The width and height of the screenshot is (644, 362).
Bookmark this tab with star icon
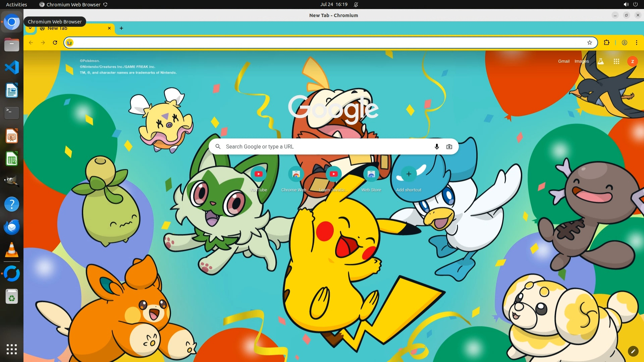[590, 43]
